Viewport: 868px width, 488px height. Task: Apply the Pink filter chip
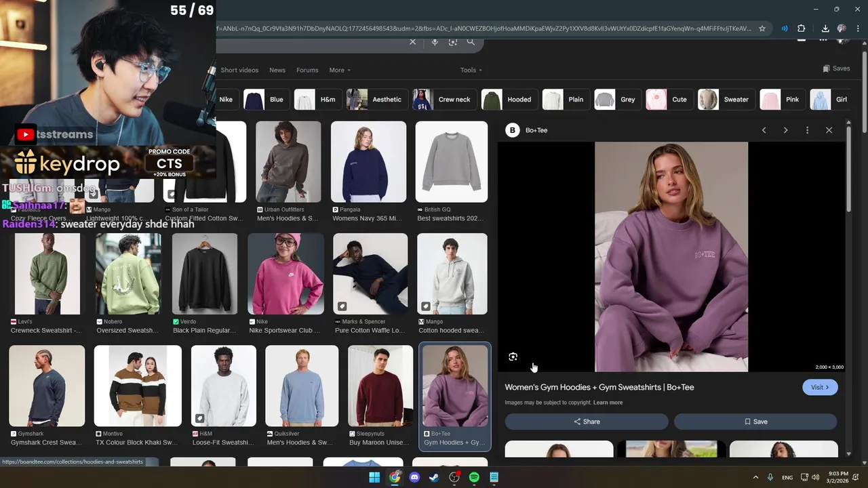click(x=782, y=100)
